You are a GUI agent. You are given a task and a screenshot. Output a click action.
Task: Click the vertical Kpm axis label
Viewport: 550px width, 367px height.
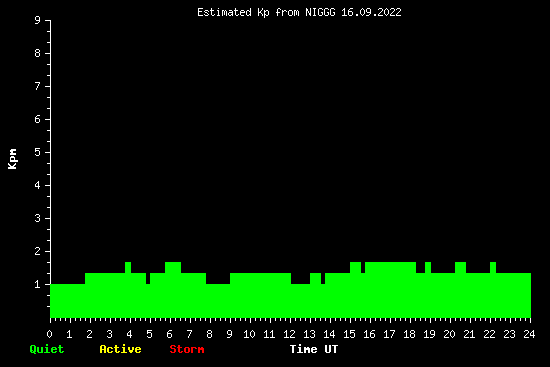pos(13,159)
